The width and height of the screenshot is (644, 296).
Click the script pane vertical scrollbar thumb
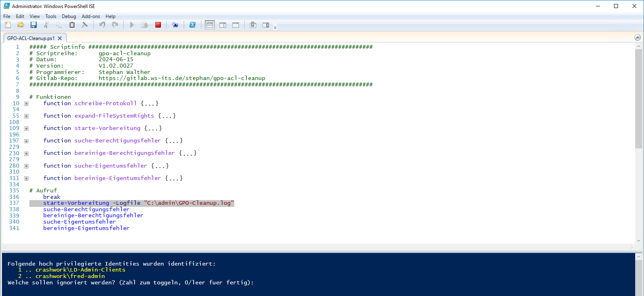click(x=638, y=99)
